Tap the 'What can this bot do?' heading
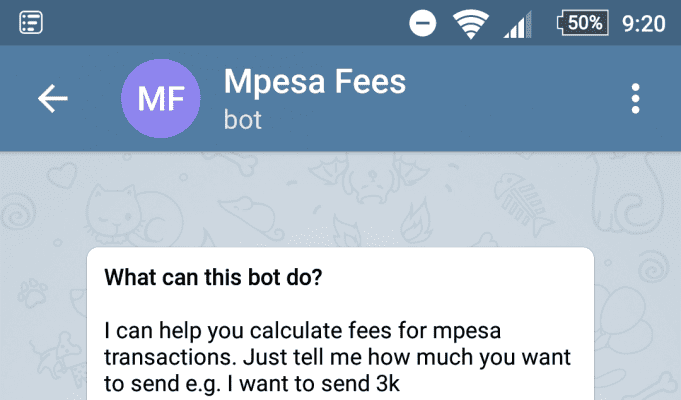 click(213, 277)
